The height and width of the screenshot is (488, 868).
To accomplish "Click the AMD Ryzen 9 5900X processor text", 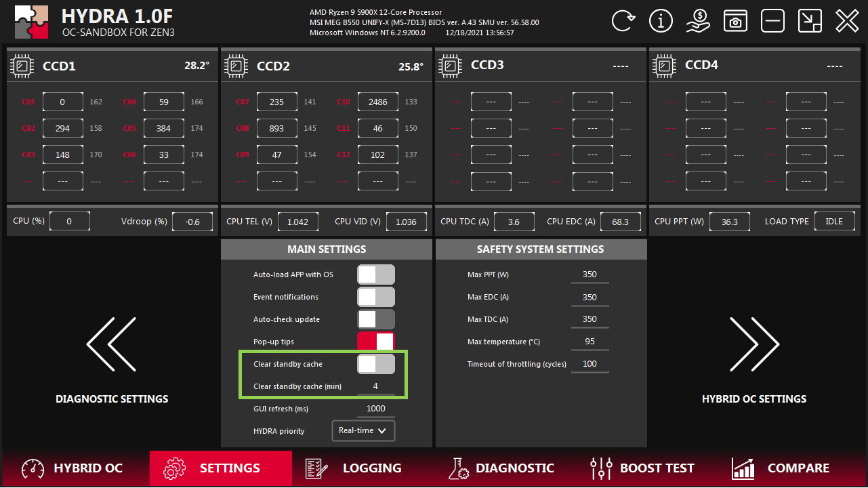I will click(x=375, y=12).
